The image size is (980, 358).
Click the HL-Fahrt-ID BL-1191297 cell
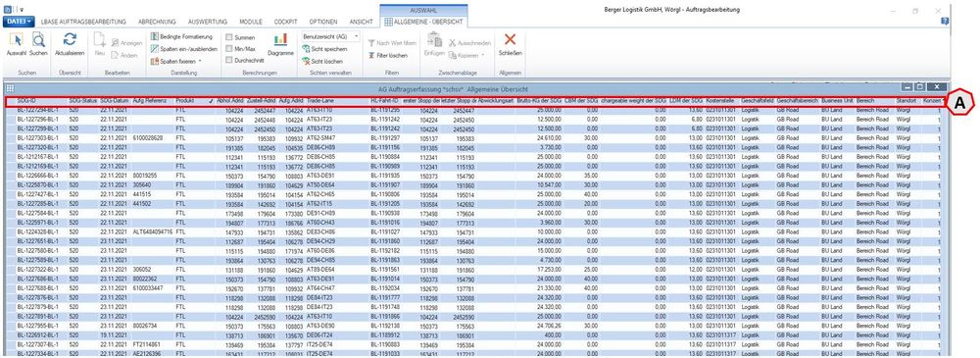point(385,139)
